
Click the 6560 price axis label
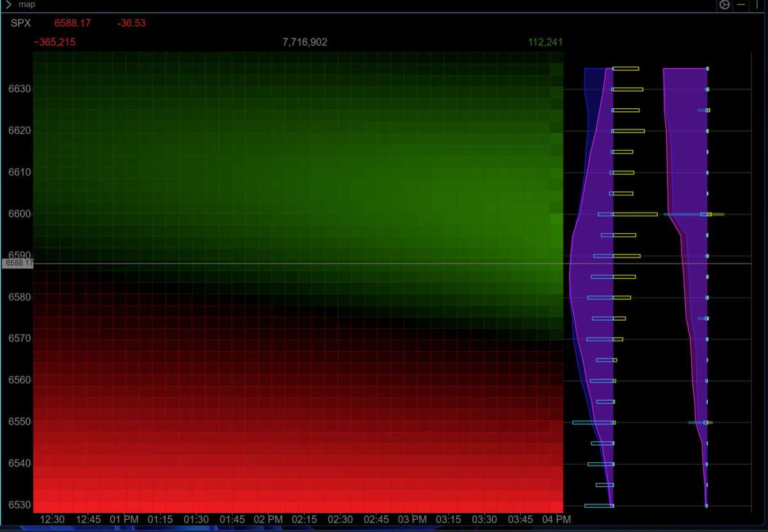click(19, 380)
